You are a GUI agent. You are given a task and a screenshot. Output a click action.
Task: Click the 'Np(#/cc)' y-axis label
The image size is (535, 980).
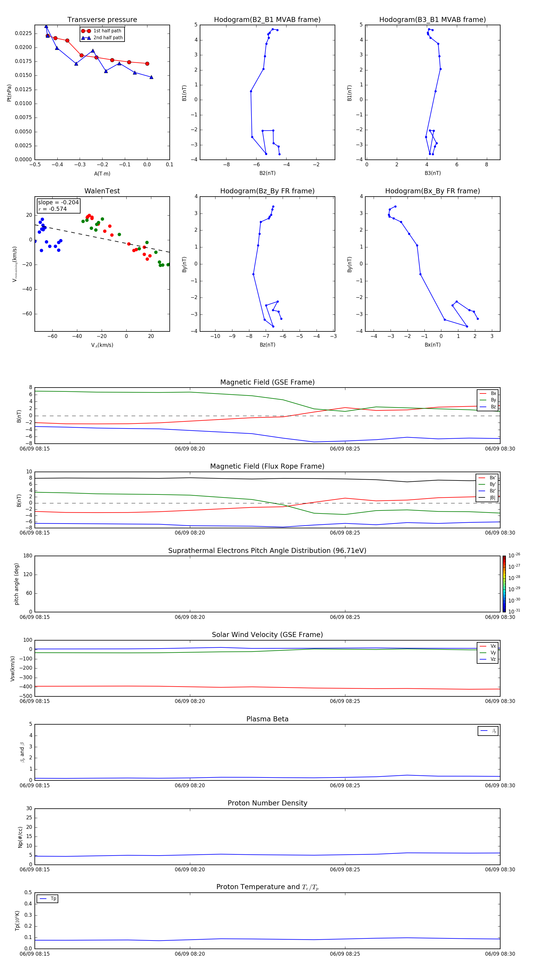pos(20,837)
